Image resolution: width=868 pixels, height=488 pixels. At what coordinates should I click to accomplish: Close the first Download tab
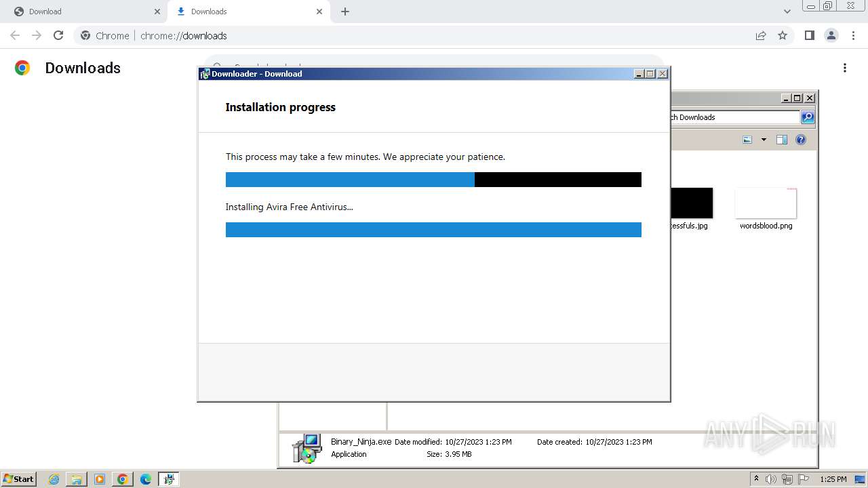(157, 12)
